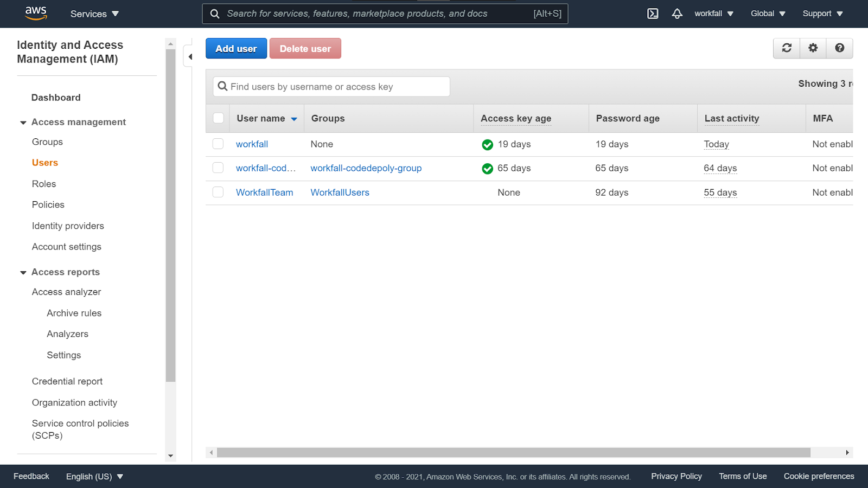Click the sidebar vertical scrollbar thumb

tap(170, 216)
